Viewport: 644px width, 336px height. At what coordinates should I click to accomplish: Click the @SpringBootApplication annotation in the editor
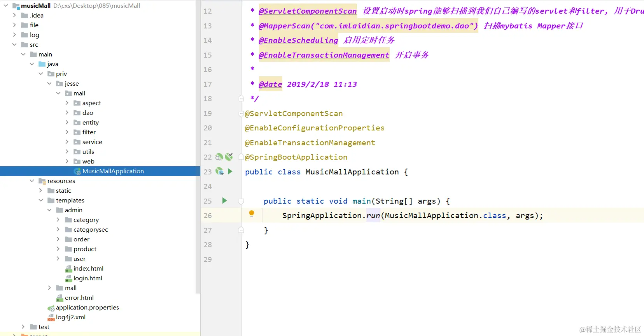296,157
